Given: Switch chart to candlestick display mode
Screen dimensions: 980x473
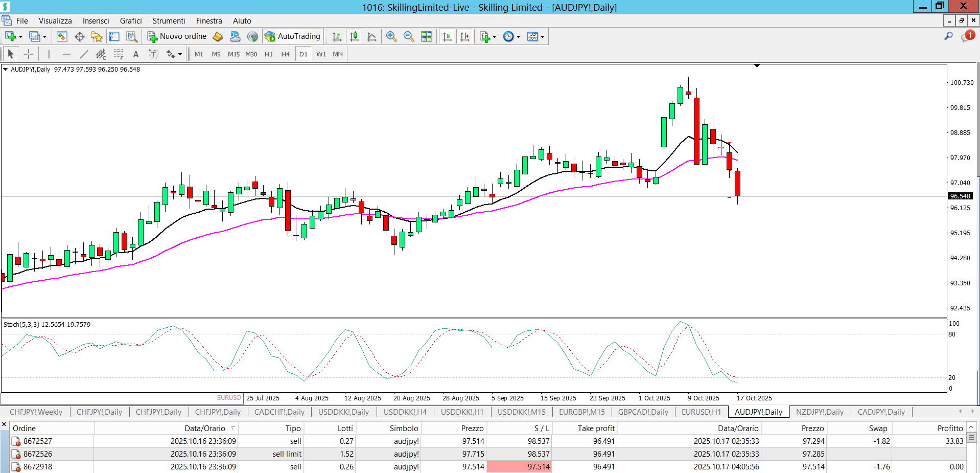Looking at the screenshot, I should pos(354,36).
